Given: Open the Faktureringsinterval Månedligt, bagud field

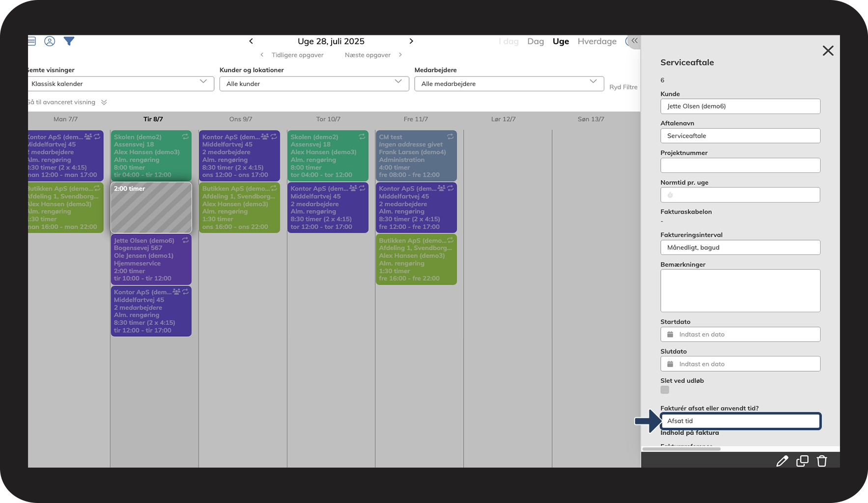Looking at the screenshot, I should point(740,247).
